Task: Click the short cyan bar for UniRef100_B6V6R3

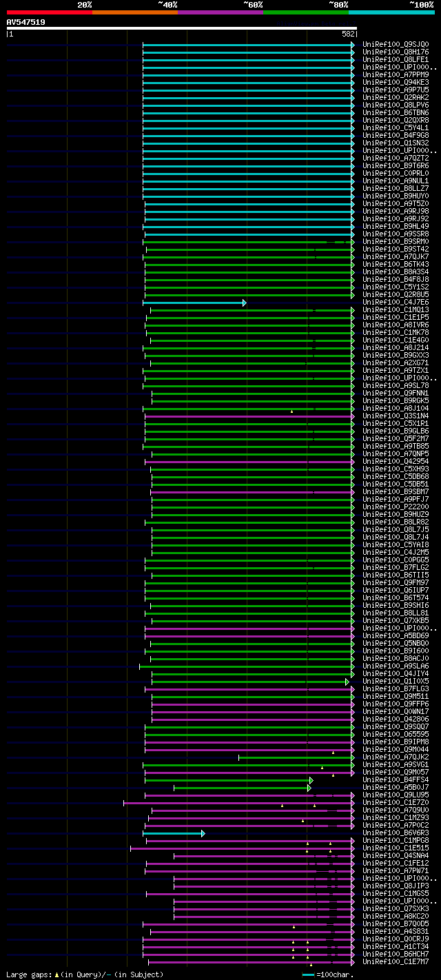Action: point(174,833)
